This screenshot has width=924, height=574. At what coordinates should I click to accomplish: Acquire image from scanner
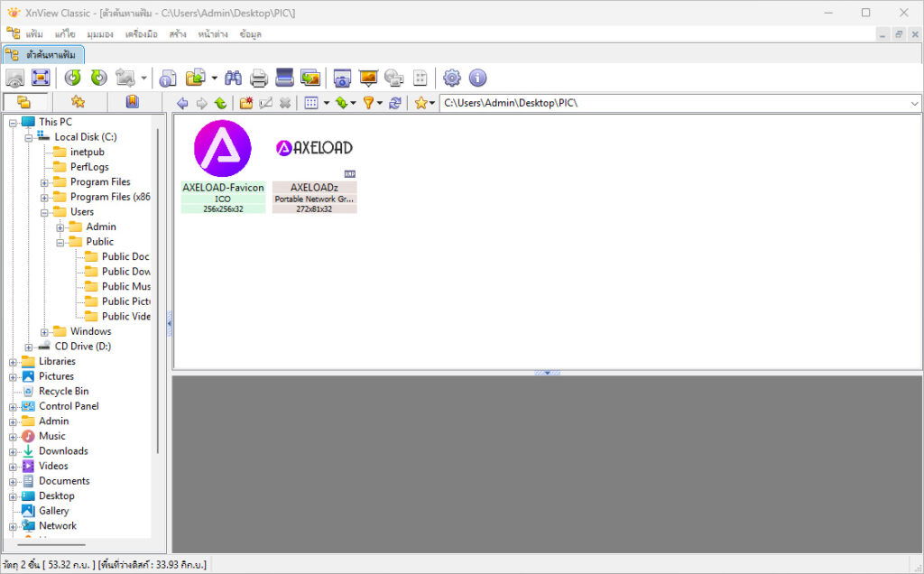click(x=284, y=78)
